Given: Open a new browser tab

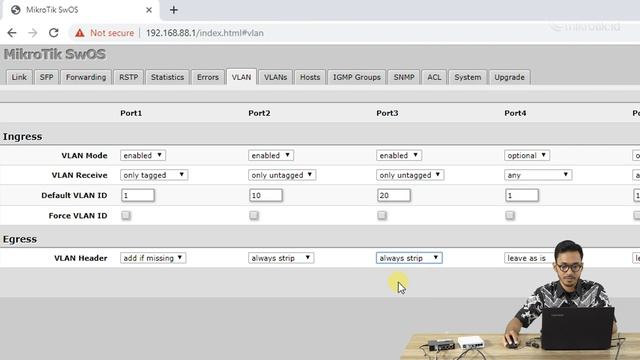Looking at the screenshot, I should tap(174, 10).
